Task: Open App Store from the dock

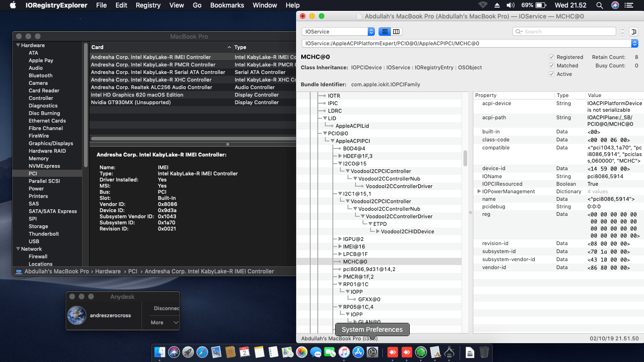Action: click(358, 352)
